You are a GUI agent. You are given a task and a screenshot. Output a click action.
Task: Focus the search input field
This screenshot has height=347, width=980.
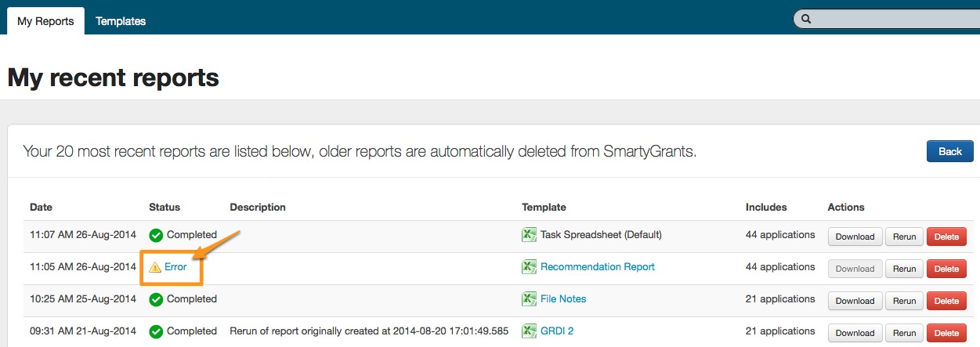[x=893, y=20]
